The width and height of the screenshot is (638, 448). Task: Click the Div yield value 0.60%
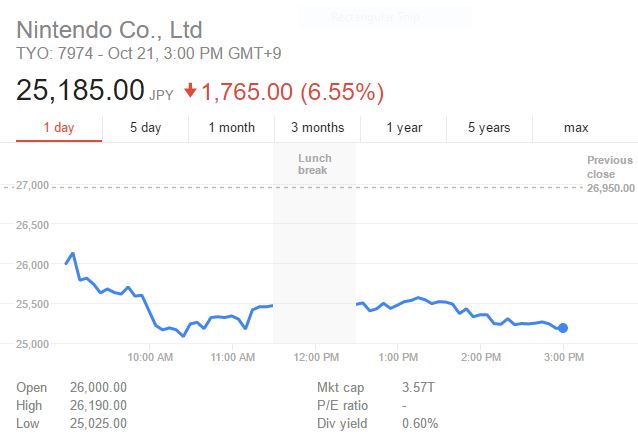(x=419, y=423)
